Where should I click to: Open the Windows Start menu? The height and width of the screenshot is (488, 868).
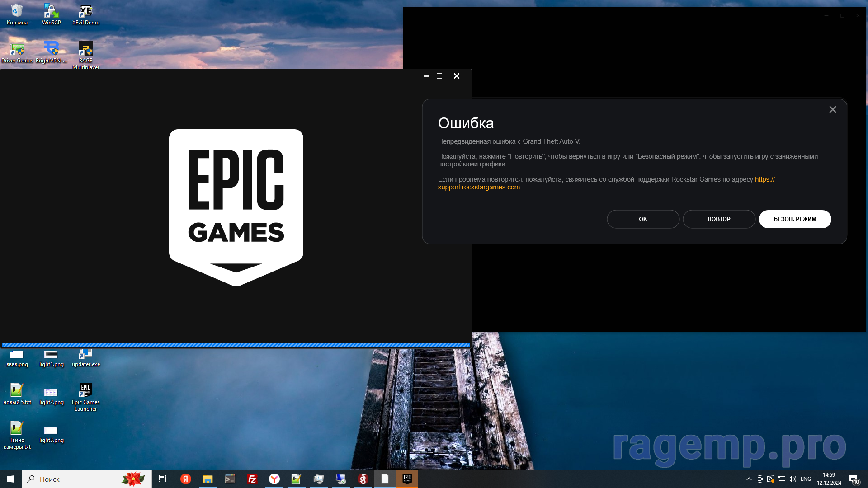pos(11,479)
